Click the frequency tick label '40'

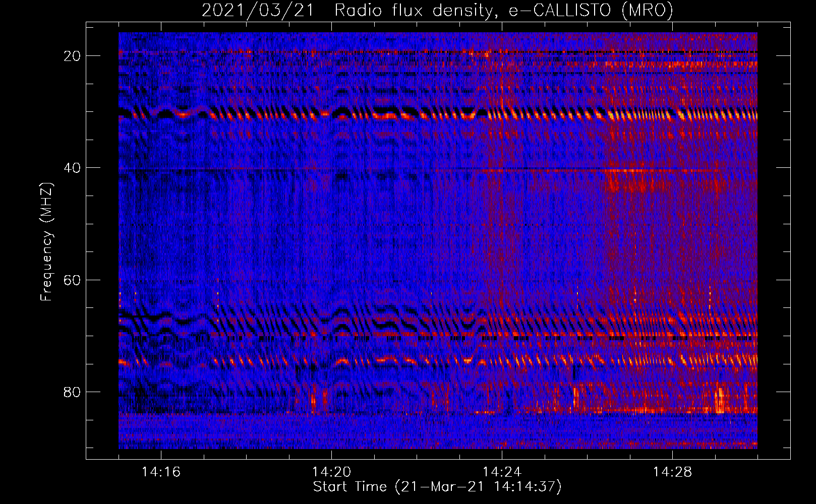pos(72,168)
